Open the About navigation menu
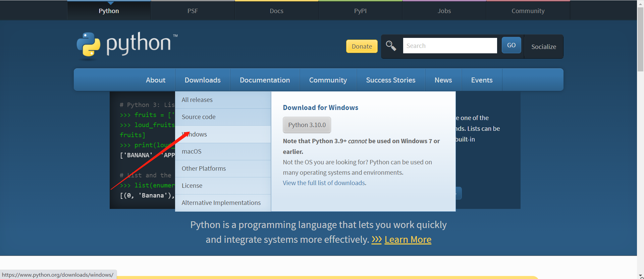This screenshot has width=644, height=279. click(x=156, y=80)
